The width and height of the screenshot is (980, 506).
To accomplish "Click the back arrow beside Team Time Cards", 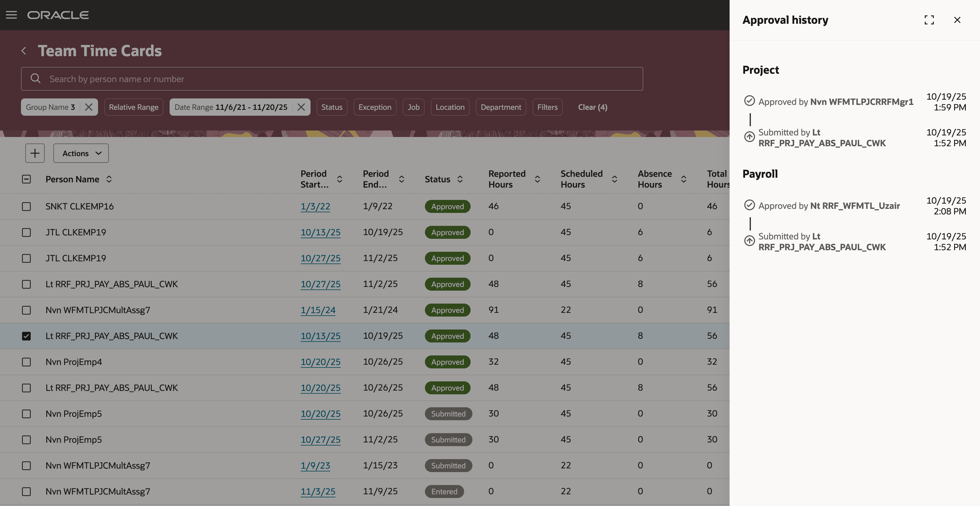I will (24, 50).
